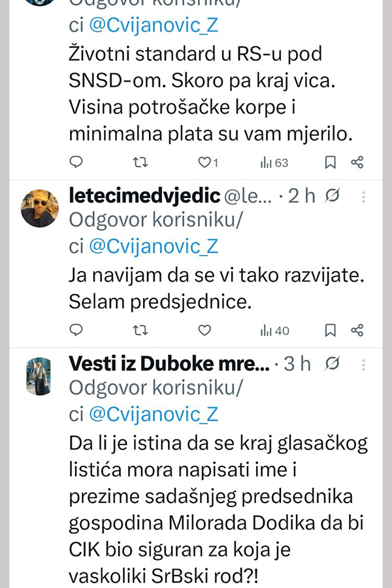The height and width of the screenshot is (588, 392).
Task: Reply to letecimedvjedic's tweet
Action: click(76, 331)
